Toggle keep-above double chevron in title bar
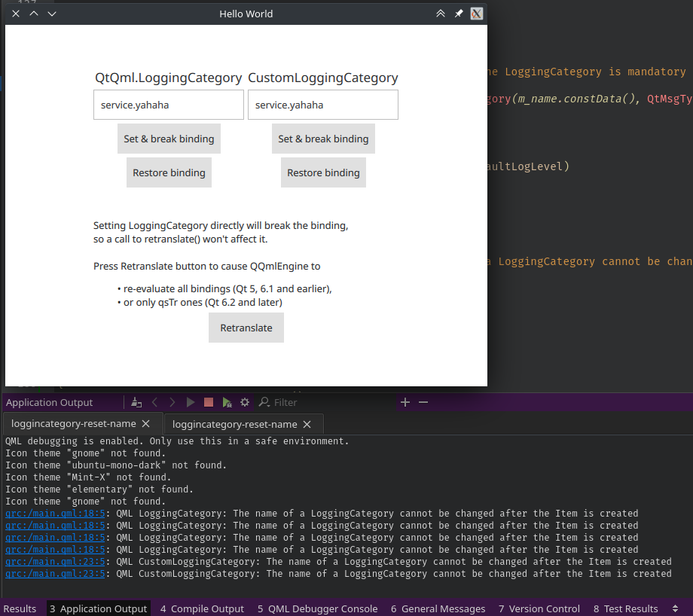Viewport: 693px width, 616px height. [x=441, y=14]
